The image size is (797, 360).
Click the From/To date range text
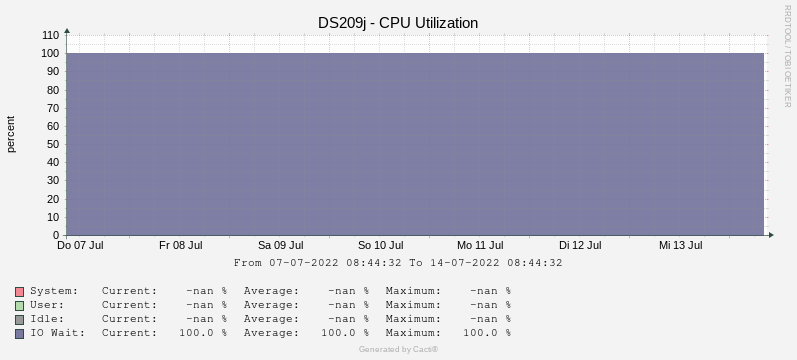pos(398,263)
